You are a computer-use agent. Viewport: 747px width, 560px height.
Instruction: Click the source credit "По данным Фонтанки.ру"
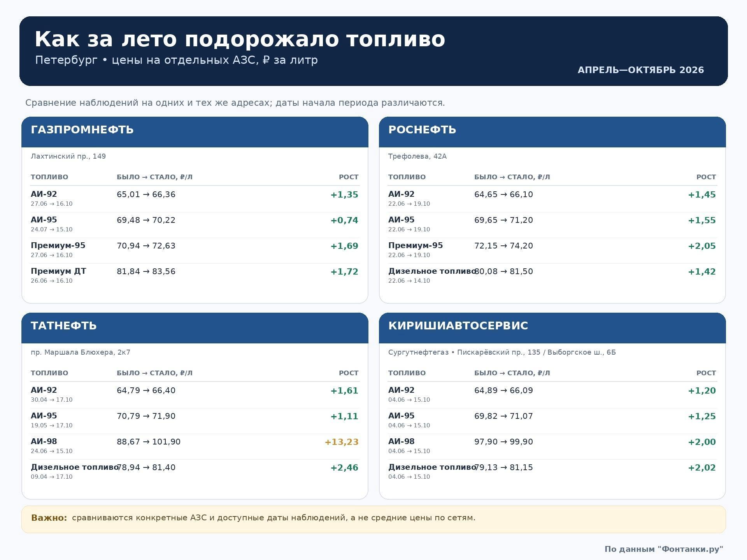coord(664,549)
